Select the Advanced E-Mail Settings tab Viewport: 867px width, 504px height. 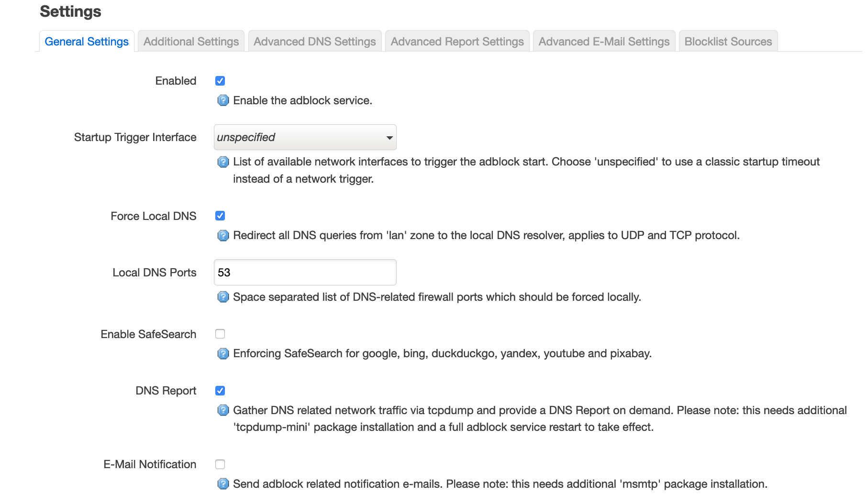[x=604, y=42]
